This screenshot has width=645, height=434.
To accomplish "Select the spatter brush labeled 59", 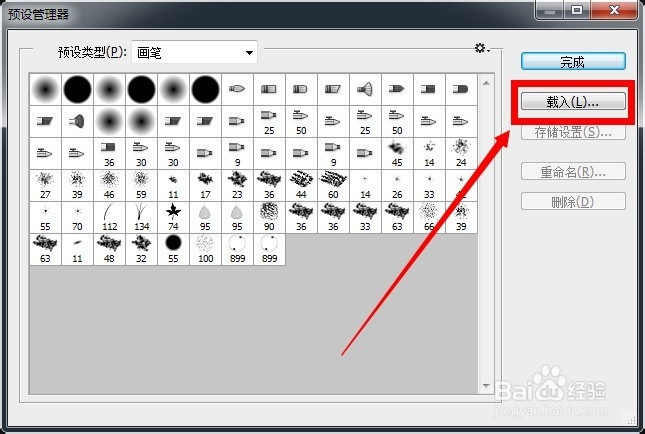I will pos(141,186).
